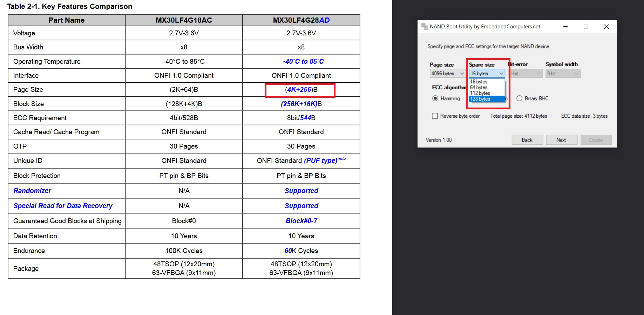Click the '(256K+16K)B' block size cell
The height and width of the screenshot is (315, 644).
(x=301, y=104)
